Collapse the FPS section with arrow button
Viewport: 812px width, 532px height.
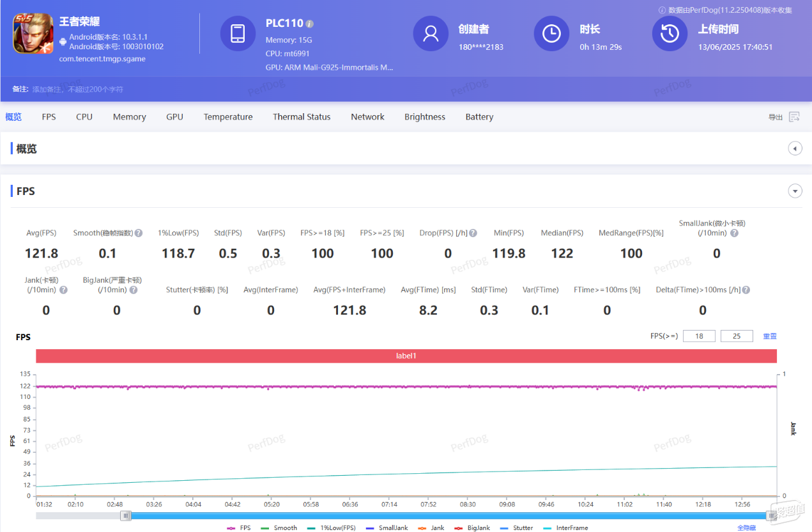[795, 191]
